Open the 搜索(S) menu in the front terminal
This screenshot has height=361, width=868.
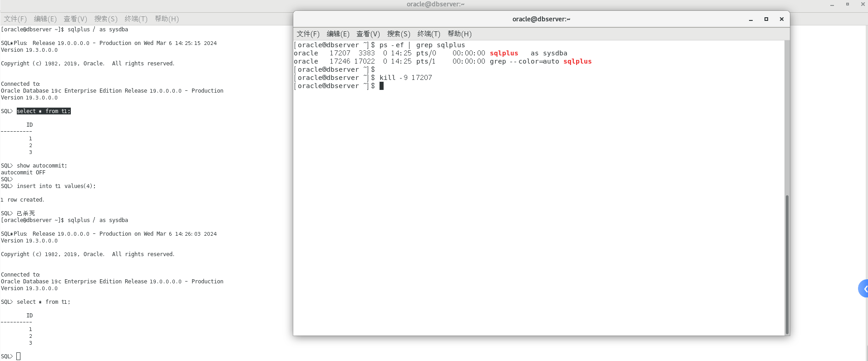(399, 34)
